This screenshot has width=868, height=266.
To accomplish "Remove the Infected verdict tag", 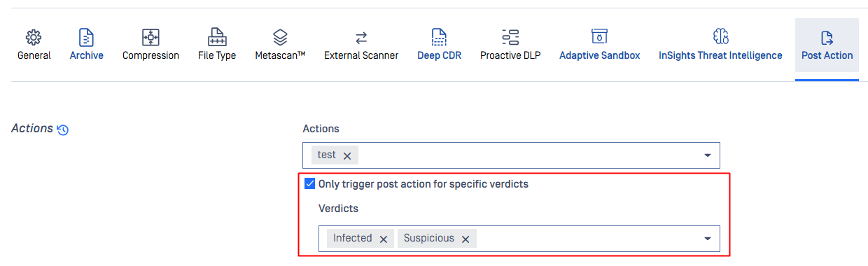I will click(384, 239).
